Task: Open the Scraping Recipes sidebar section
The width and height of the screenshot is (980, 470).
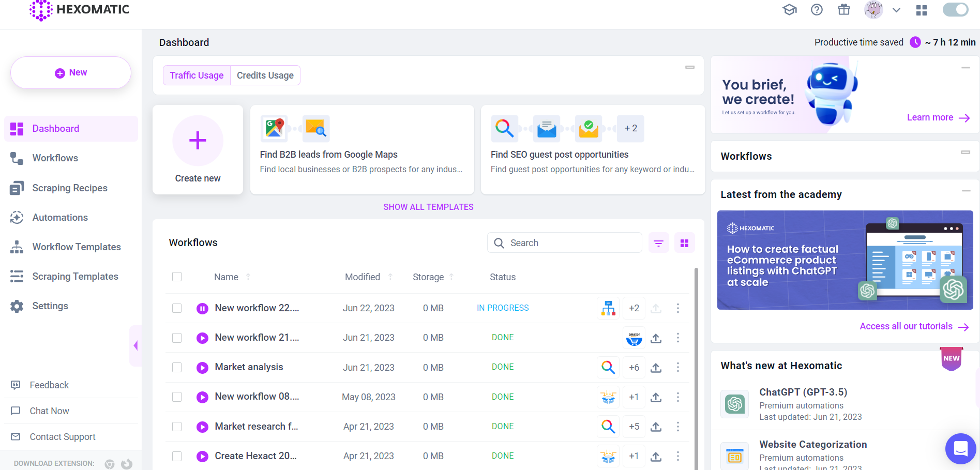Action: click(69, 188)
